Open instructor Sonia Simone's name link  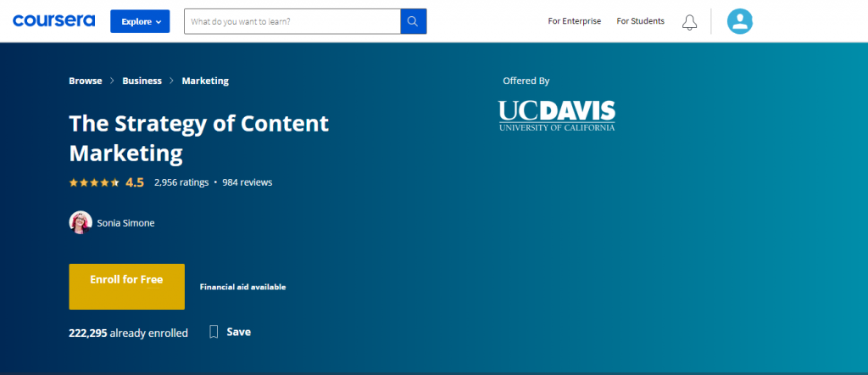pos(125,223)
